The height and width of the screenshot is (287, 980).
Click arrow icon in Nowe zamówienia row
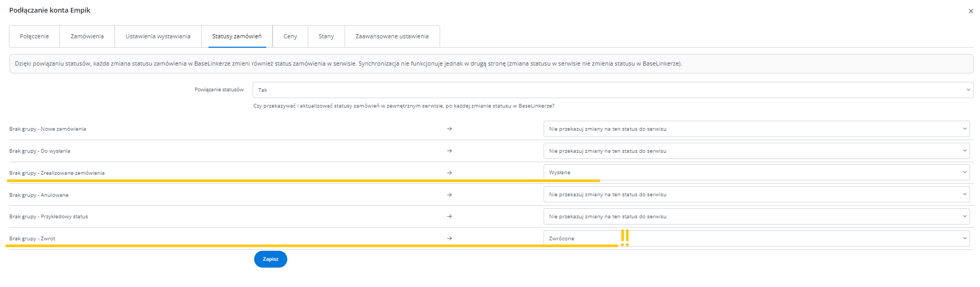tap(450, 129)
